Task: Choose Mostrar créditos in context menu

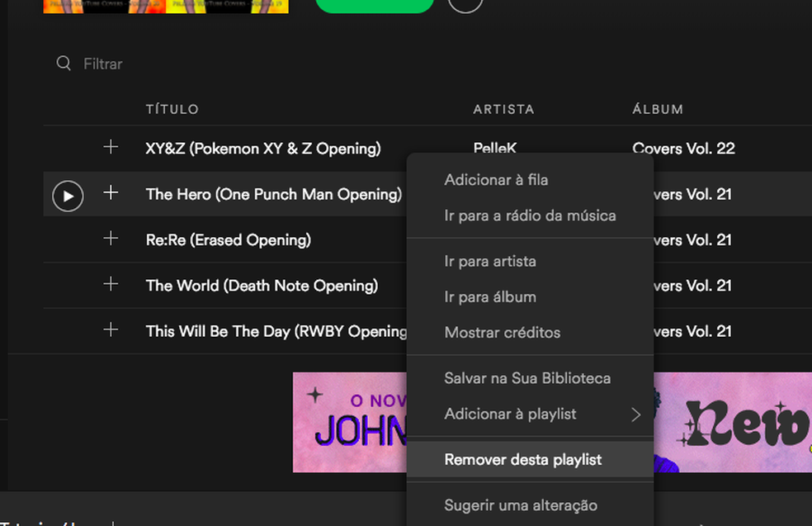Action: tap(502, 333)
